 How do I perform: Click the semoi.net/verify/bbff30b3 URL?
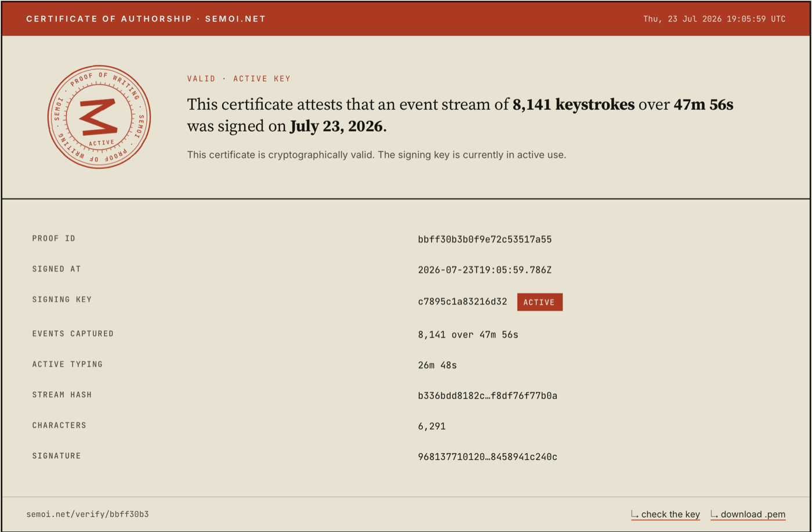tap(88, 514)
